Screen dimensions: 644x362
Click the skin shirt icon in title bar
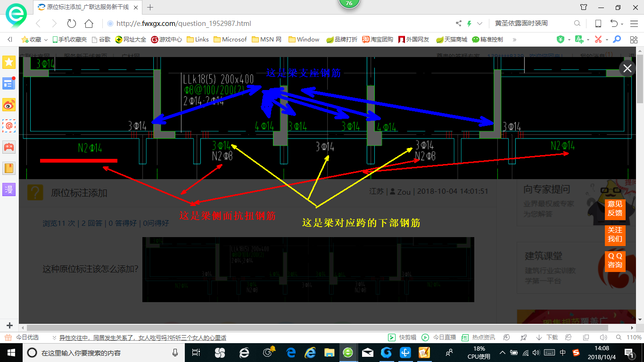click(x=584, y=7)
